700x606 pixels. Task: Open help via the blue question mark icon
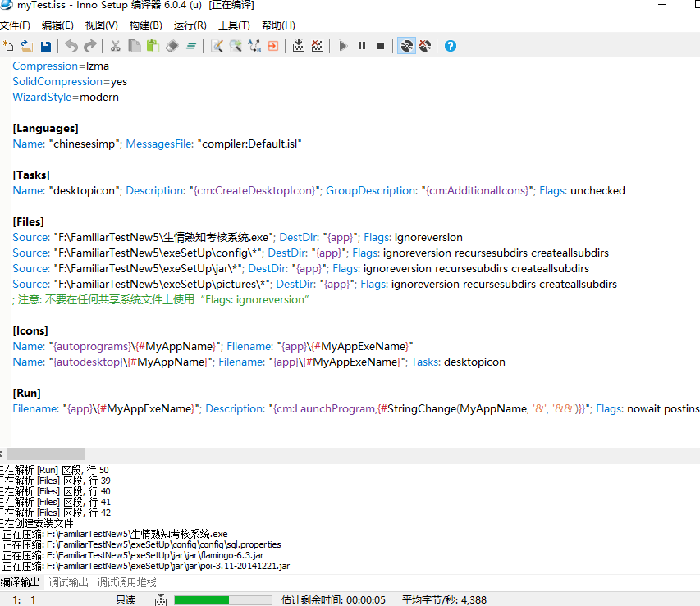(x=449, y=46)
